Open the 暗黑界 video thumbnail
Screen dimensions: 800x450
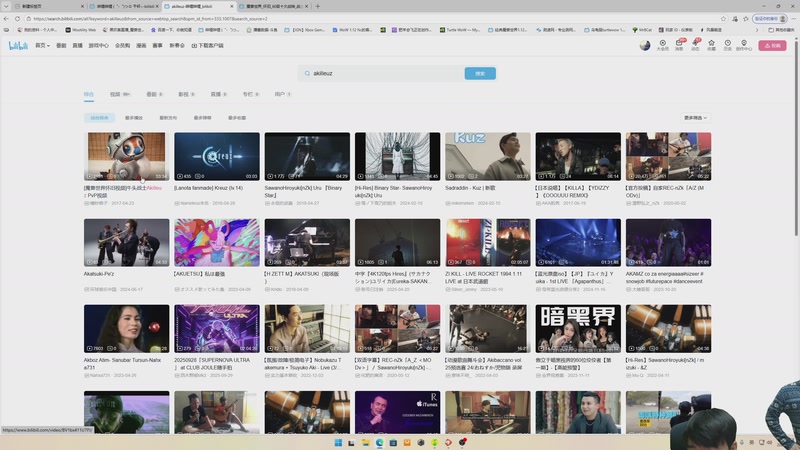578,329
